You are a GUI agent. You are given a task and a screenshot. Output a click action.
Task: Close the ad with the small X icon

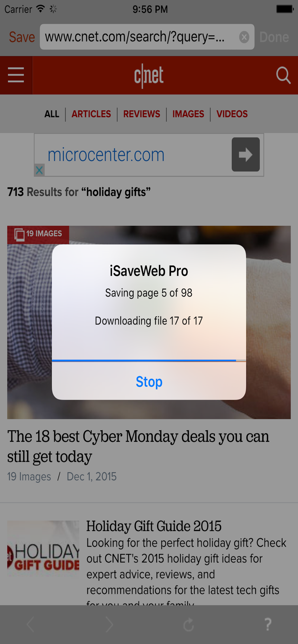[x=39, y=170]
